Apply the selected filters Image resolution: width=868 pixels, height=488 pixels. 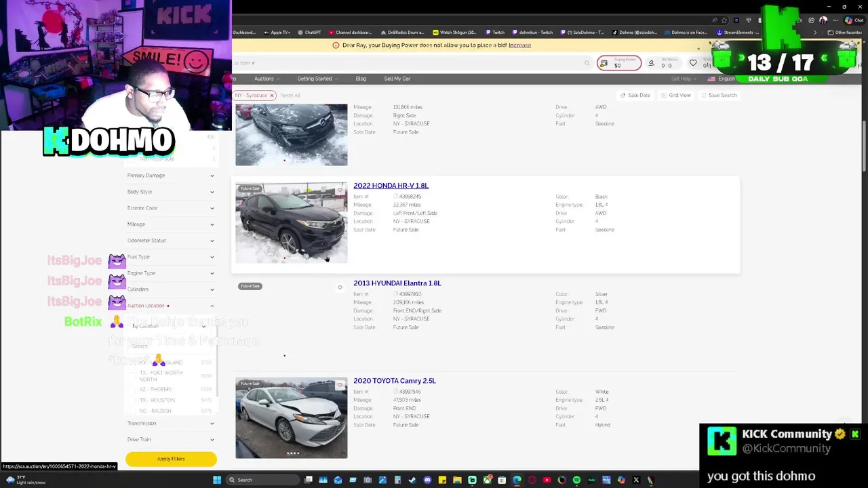click(x=171, y=459)
